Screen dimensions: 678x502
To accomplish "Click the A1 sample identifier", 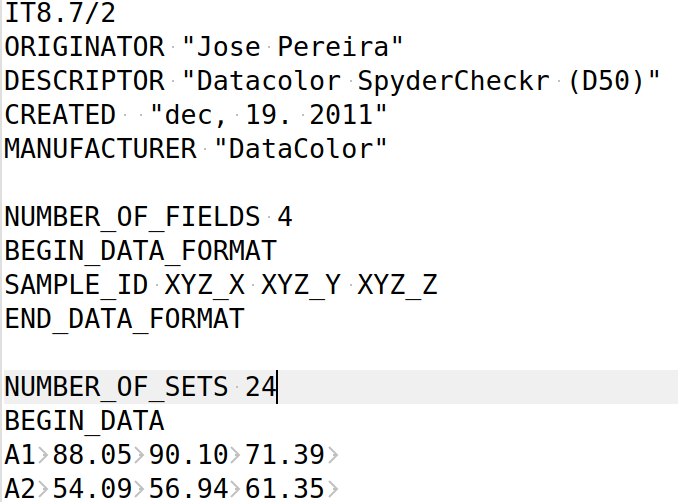I will [20, 455].
